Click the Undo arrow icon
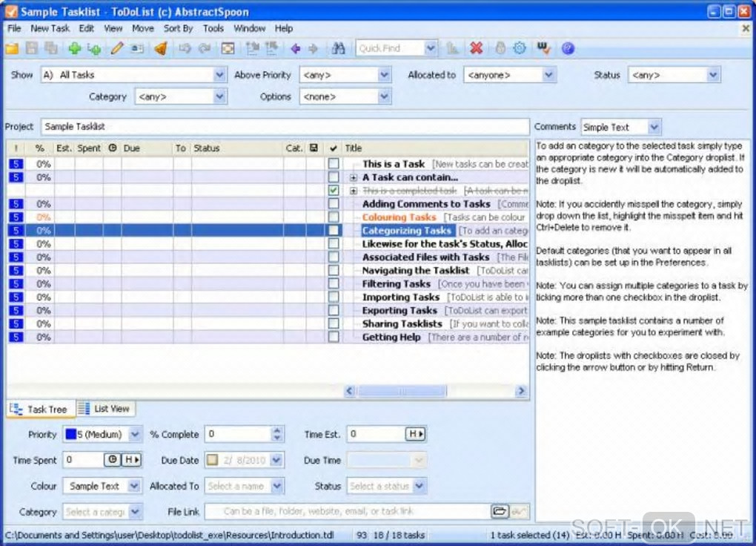 coord(185,48)
